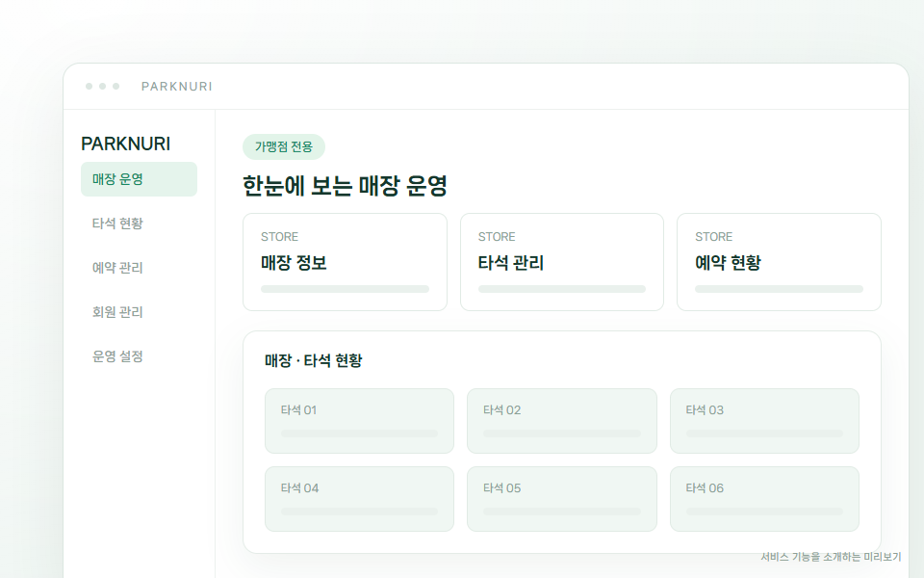Click the middle window control dot
The height and width of the screenshot is (578, 924).
(x=103, y=86)
